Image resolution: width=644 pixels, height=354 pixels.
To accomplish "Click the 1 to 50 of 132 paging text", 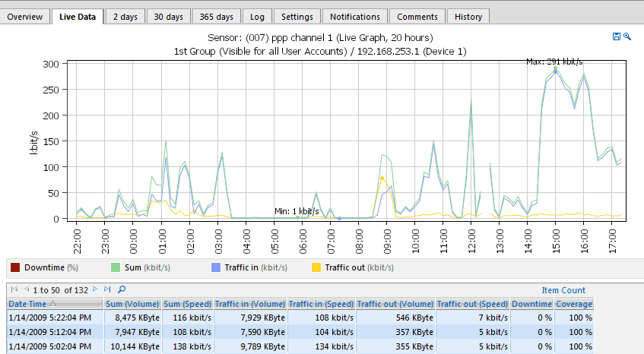I will point(60,290).
